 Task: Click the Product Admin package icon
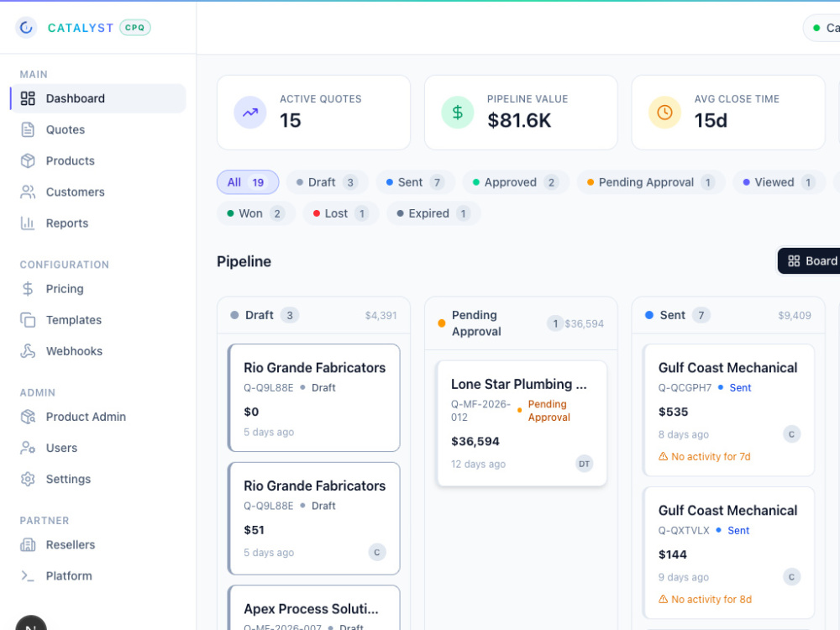click(x=28, y=417)
